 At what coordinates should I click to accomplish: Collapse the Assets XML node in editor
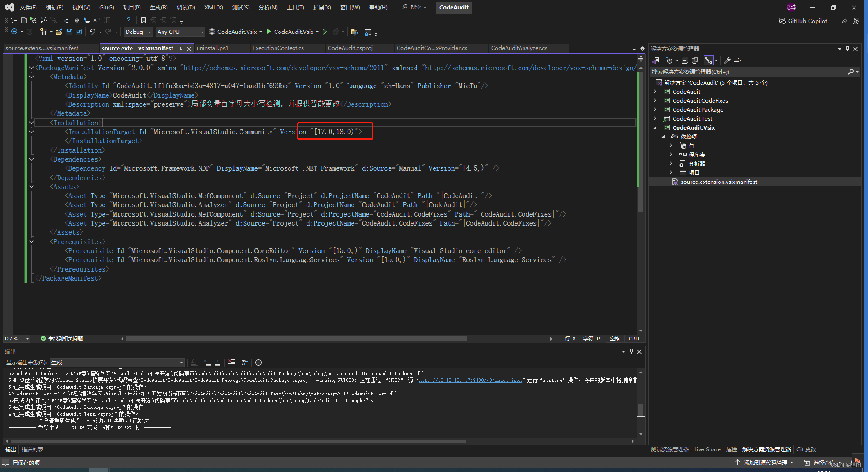32,186
